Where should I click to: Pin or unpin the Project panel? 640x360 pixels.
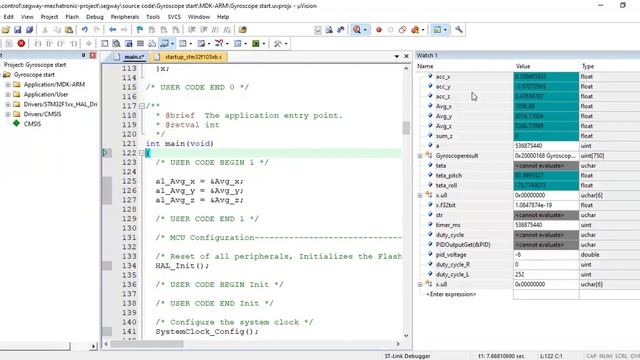pos(84,55)
